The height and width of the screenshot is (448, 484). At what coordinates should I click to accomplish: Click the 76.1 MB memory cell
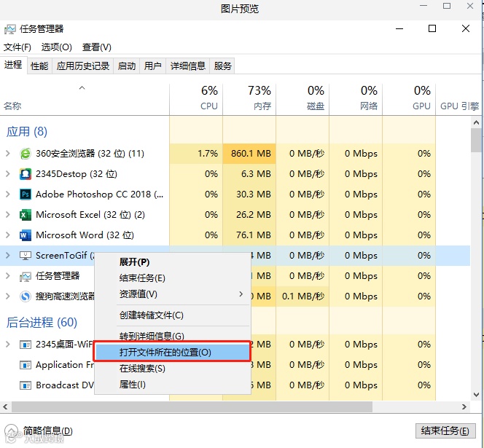tap(249, 235)
